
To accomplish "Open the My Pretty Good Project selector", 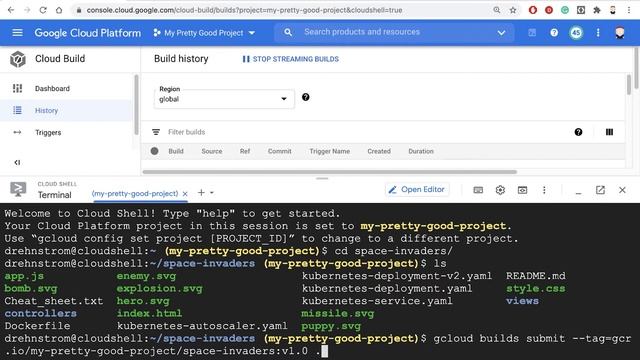I will click(204, 33).
